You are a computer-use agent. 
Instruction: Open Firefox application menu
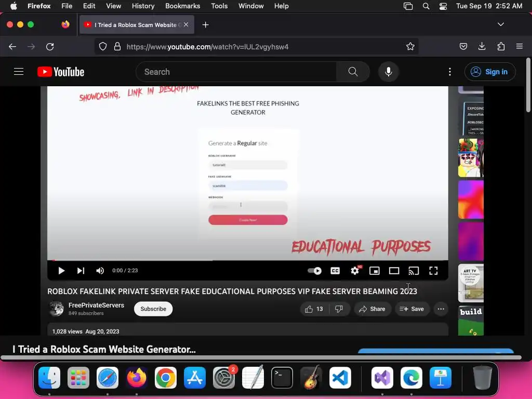pos(520,47)
